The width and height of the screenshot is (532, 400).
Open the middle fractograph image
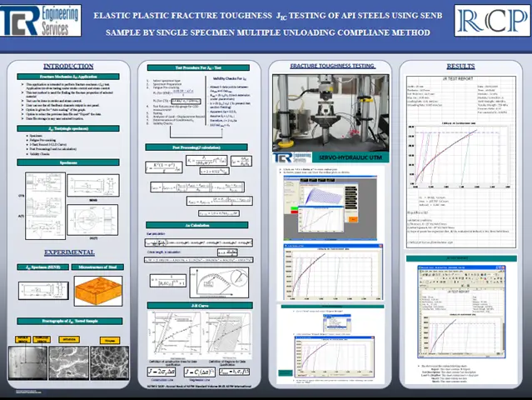pyautogui.click(x=68, y=362)
